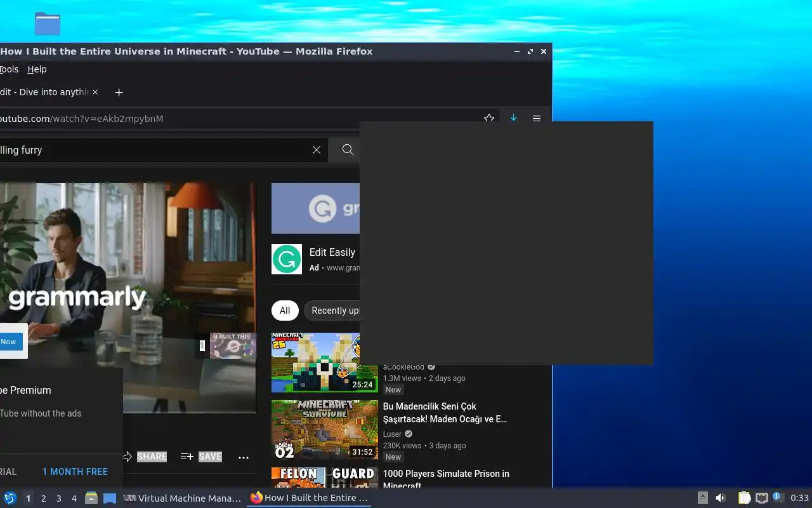Open the file manager drawer icon on taskbar
Image resolution: width=812 pixels, height=508 pixels.
91,498
